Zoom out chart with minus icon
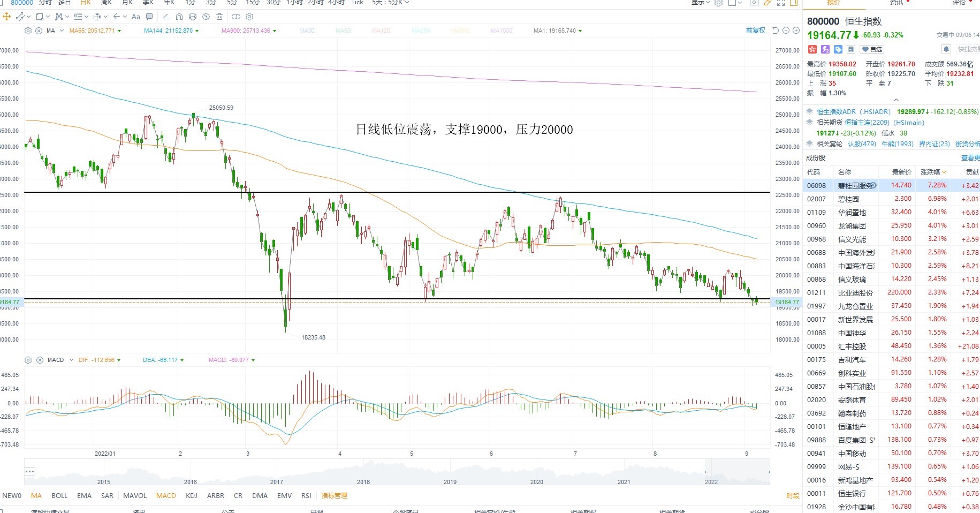This screenshot has height=513, width=980. pos(786,31)
